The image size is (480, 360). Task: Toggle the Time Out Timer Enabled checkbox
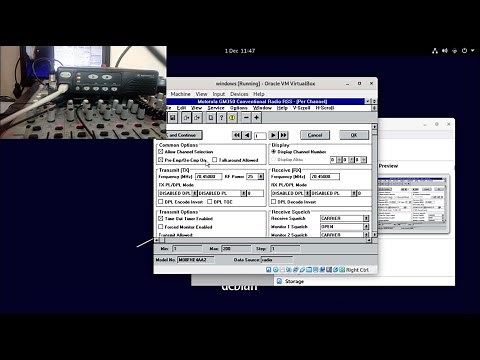[x=161, y=218]
